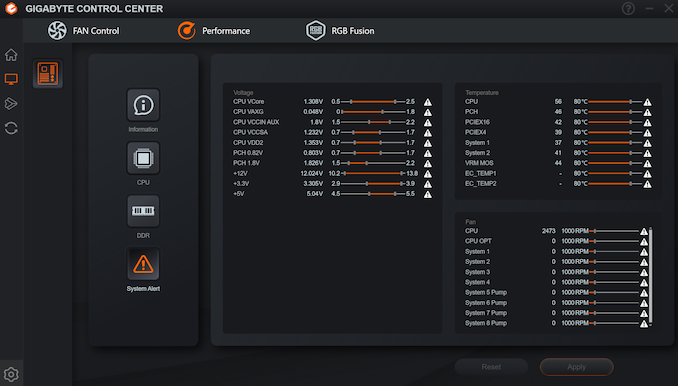Open settings gear at bottom left

coord(11,374)
